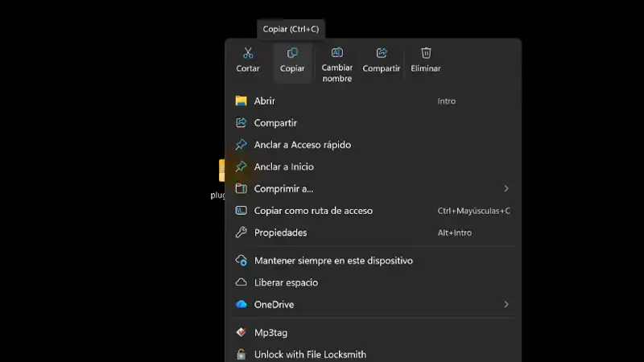
Task: Click the Propiedades wrench entry
Action: click(x=280, y=232)
